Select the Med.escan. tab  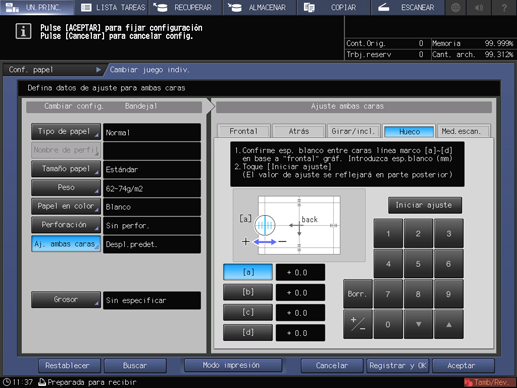tap(464, 131)
